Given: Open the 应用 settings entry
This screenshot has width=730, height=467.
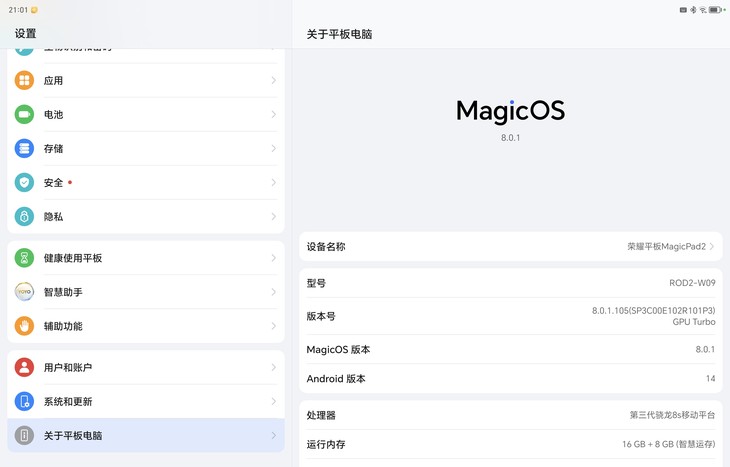Looking at the screenshot, I should click(x=146, y=81).
